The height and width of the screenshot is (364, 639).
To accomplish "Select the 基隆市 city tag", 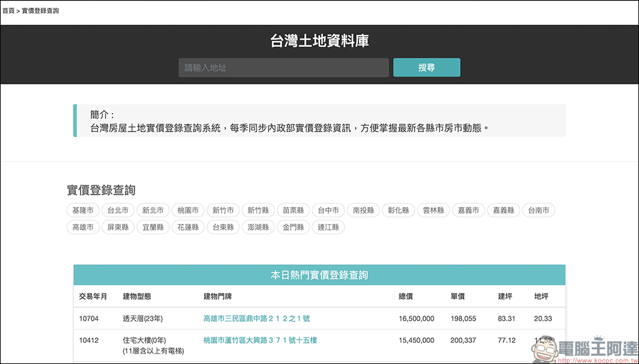I will [x=83, y=210].
